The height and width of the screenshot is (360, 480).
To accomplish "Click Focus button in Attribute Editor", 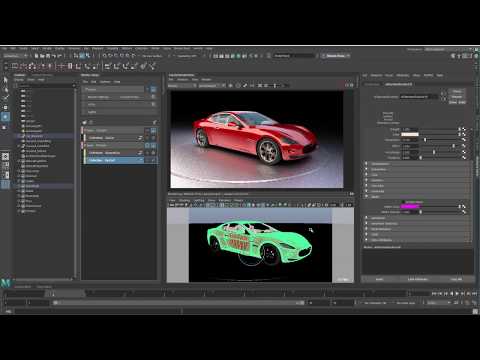I will (x=457, y=91).
